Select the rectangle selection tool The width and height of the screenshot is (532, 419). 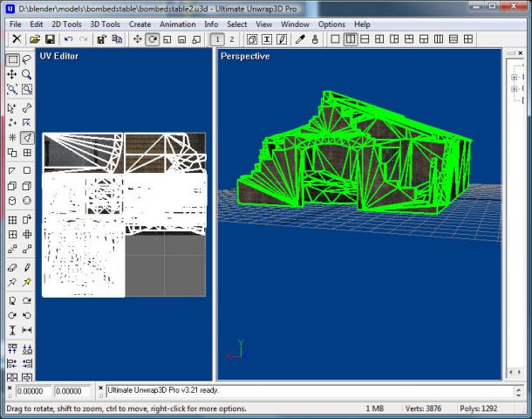[x=12, y=59]
